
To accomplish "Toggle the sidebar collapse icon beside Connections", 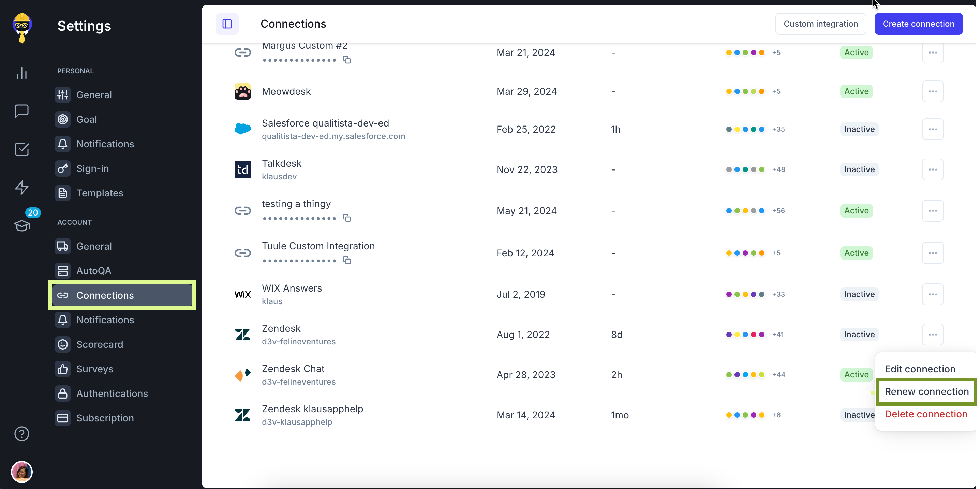I will point(227,24).
